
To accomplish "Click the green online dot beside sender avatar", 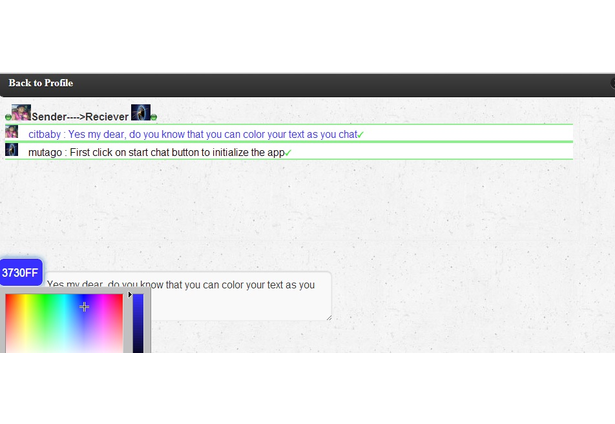I will [8, 117].
